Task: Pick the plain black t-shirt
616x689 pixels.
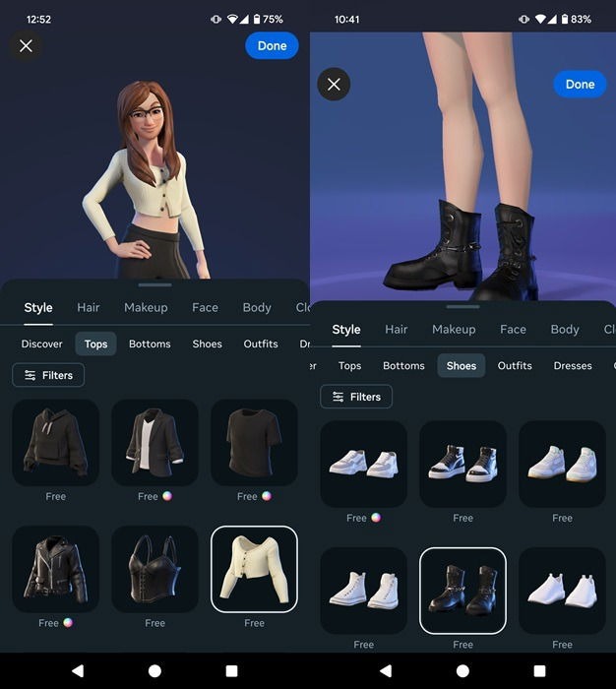Action: 254,442
